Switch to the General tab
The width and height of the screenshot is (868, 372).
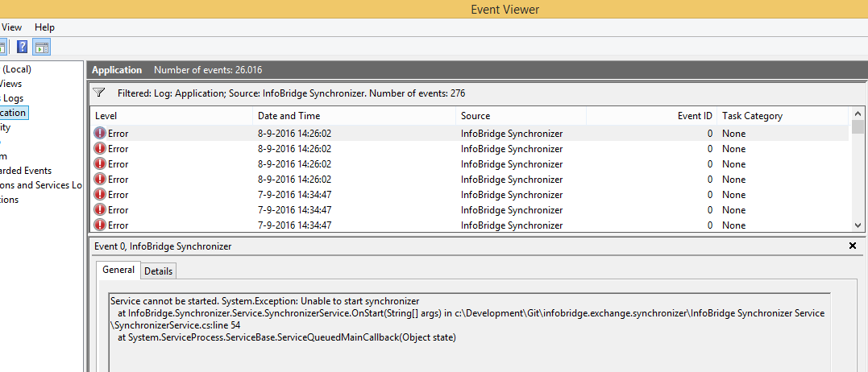[x=118, y=270]
